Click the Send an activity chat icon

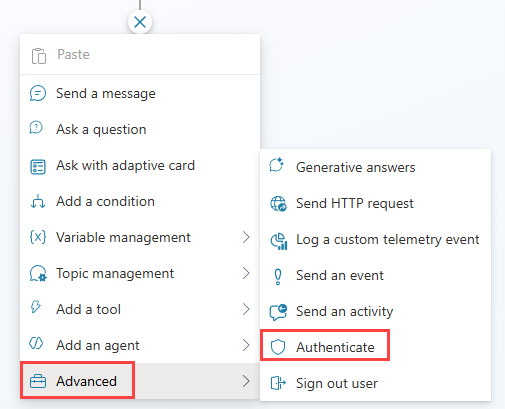click(x=278, y=312)
